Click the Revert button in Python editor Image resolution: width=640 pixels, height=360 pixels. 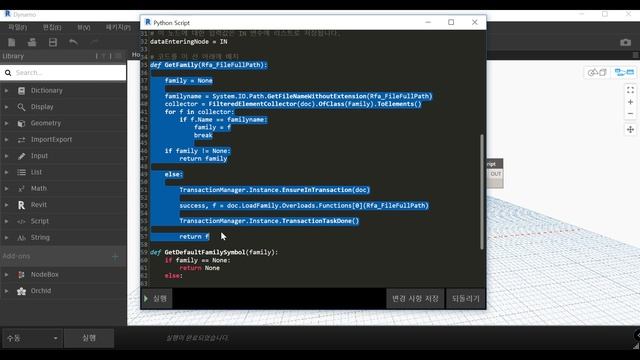[x=465, y=299]
